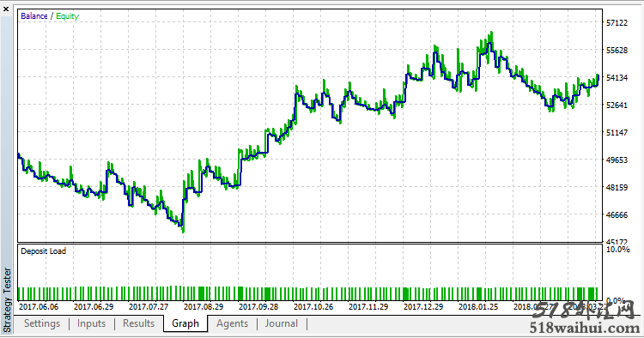644x338 pixels.
Task: Click the 518waihui.com watermark link
Action: click(x=585, y=328)
